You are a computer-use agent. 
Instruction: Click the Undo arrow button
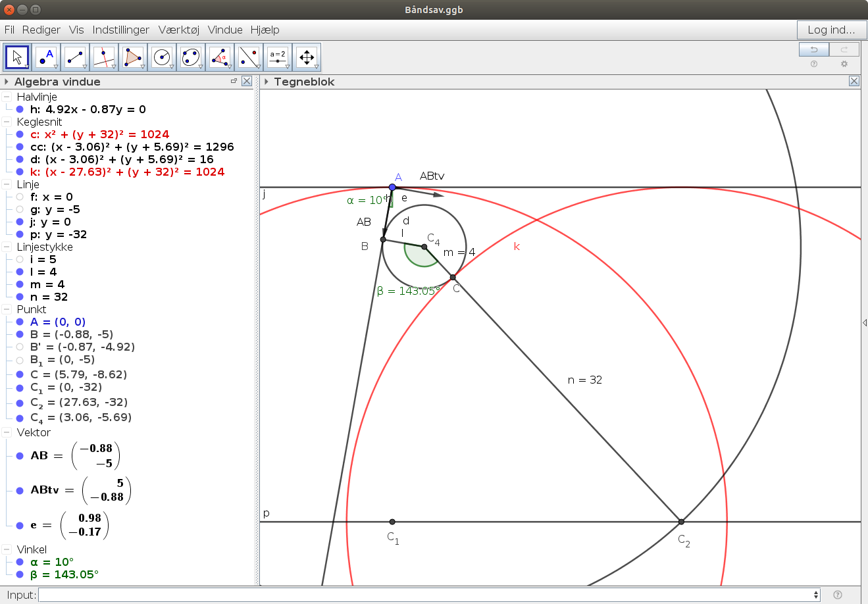click(814, 49)
